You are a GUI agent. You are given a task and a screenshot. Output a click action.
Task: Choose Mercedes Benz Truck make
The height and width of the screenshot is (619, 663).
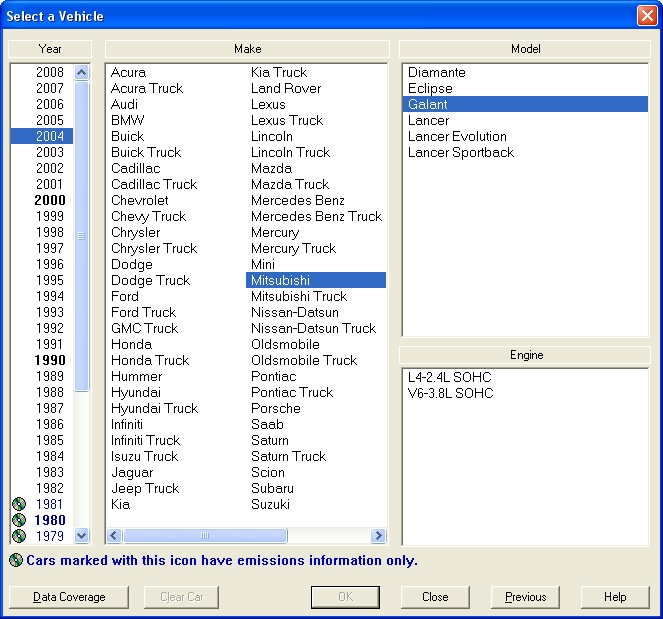point(317,216)
